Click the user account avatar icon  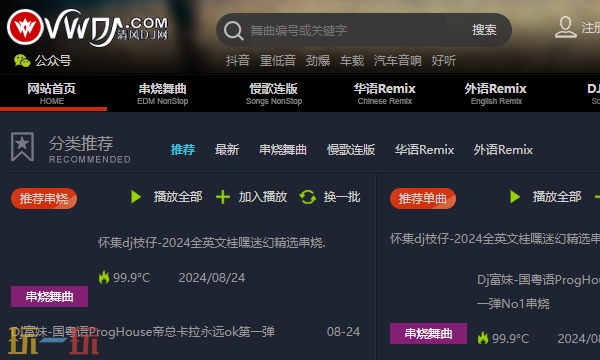coord(566,27)
